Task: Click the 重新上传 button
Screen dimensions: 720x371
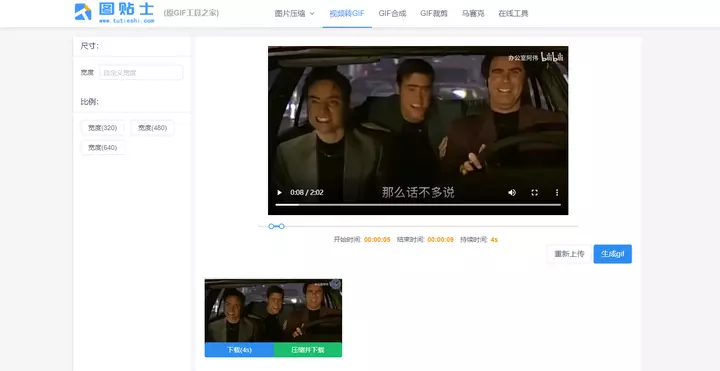Action: point(569,254)
